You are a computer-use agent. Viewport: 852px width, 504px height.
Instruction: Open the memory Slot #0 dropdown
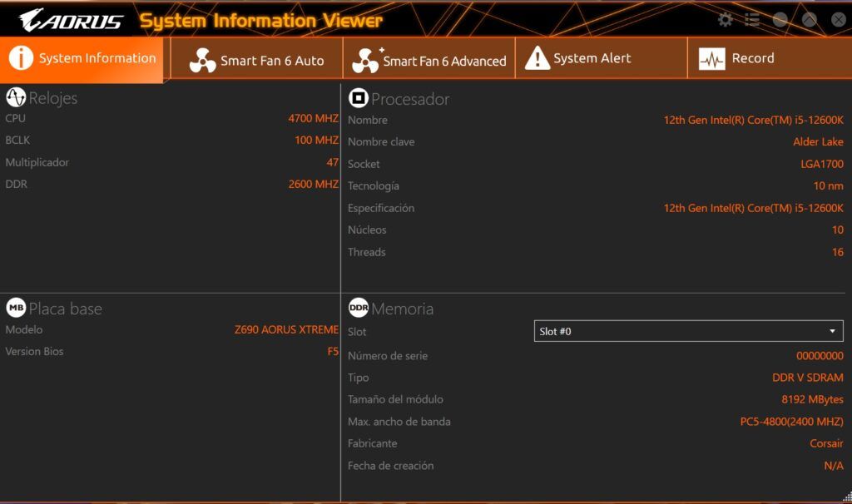688,331
